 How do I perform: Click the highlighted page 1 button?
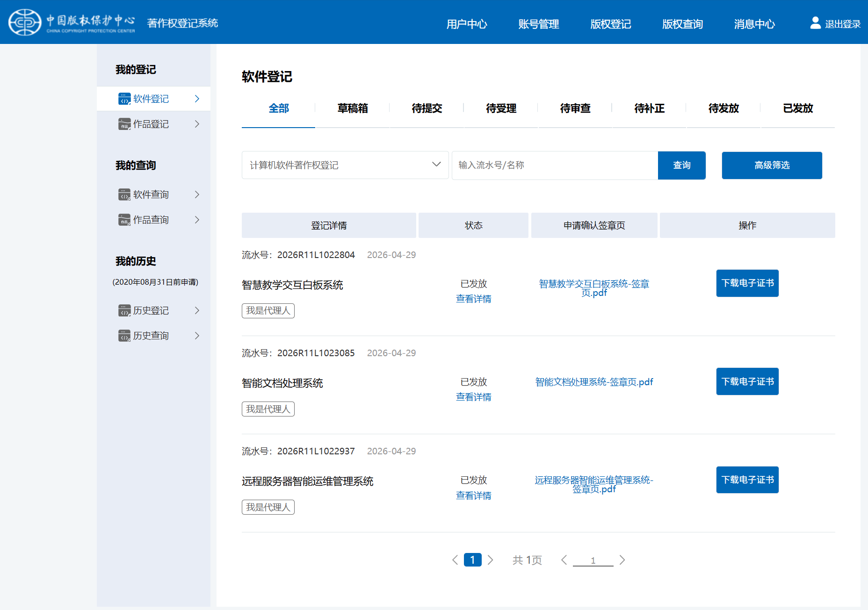pos(472,560)
